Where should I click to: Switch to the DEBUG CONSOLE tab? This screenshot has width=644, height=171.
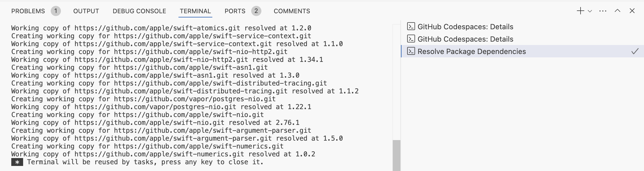[139, 11]
